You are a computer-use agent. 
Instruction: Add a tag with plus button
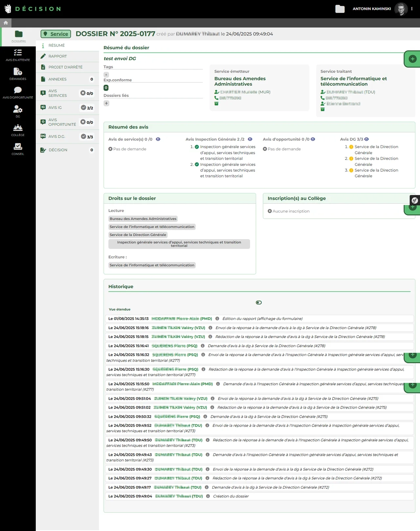tap(106, 75)
